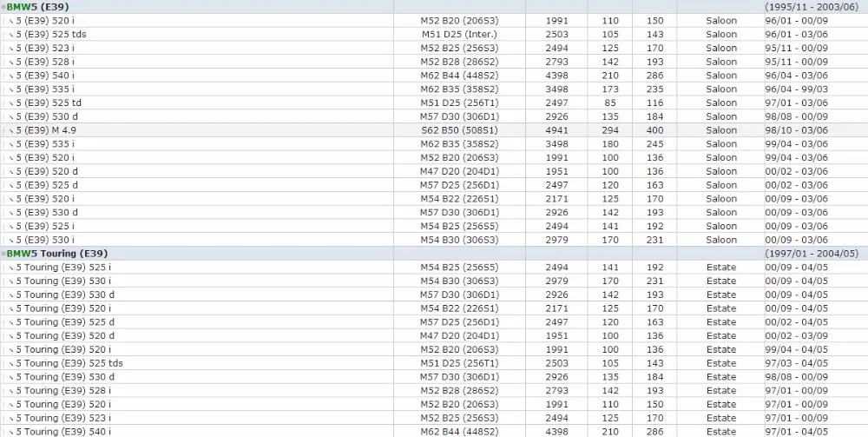Image resolution: width=868 pixels, height=437 pixels.
Task: Select the 5 (E39) 525 td row
Action: click(434, 103)
